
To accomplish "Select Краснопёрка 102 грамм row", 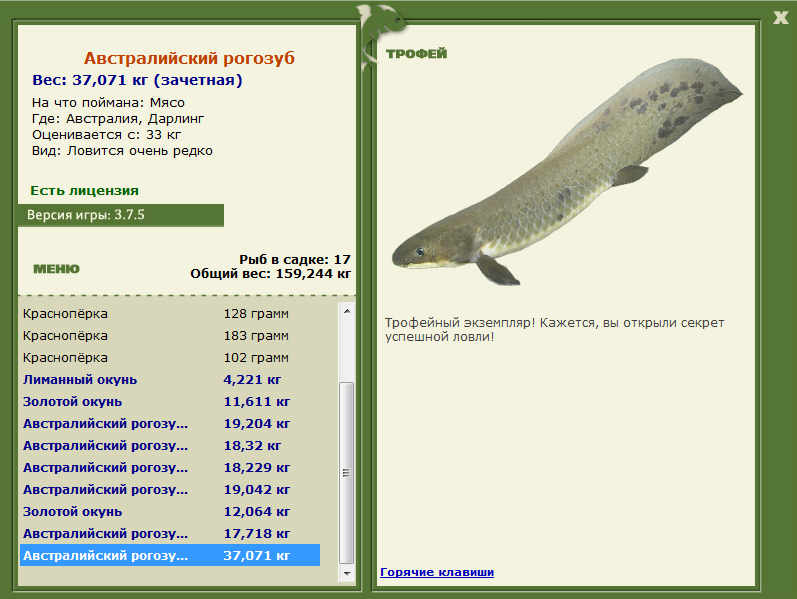I will click(170, 357).
